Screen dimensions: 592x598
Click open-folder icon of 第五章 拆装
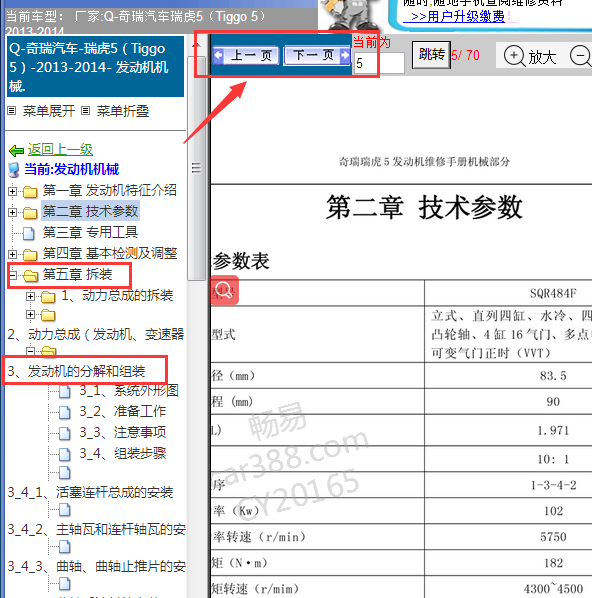point(31,275)
